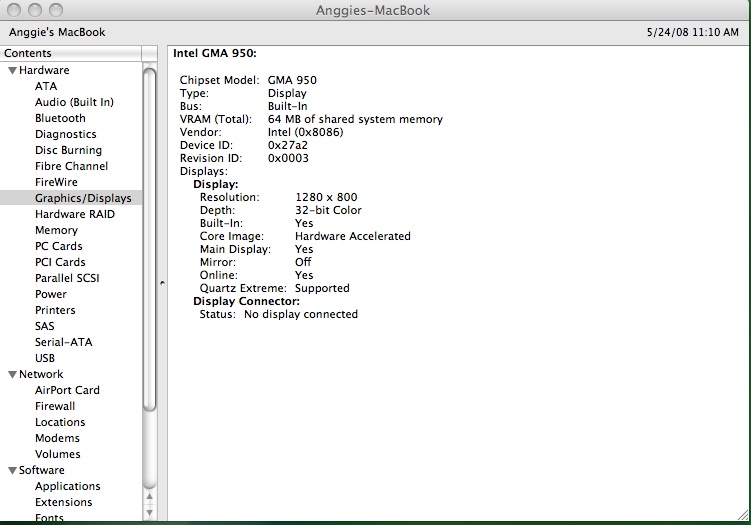This screenshot has height=525, width=751.
Task: Select Printers in Hardware list
Action: point(55,310)
